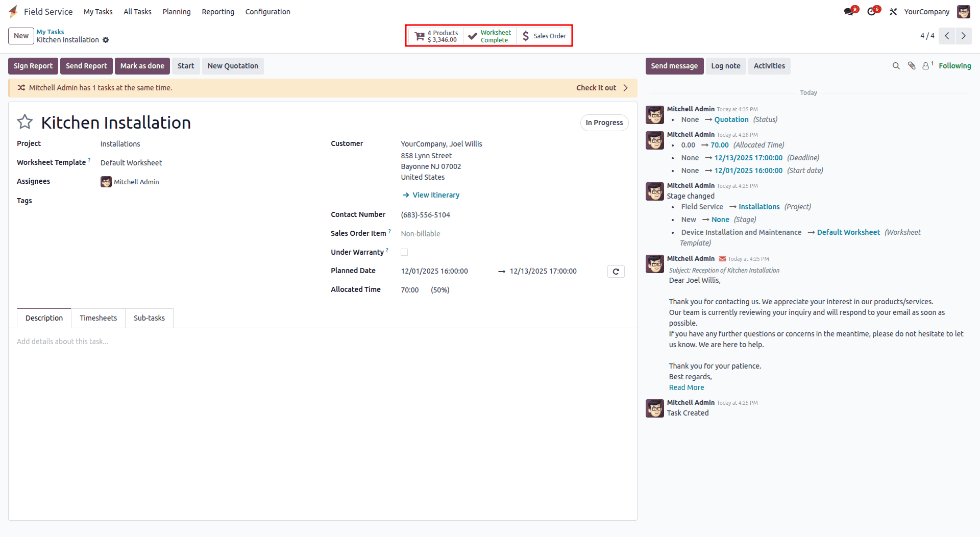This screenshot has width=980, height=537.
Task: Star Kitchen Installation as favorite
Action: coord(24,121)
